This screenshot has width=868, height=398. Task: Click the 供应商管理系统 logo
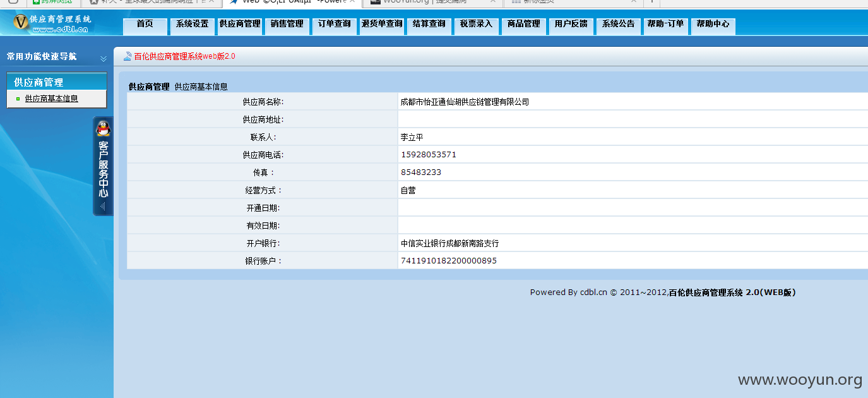(x=52, y=23)
